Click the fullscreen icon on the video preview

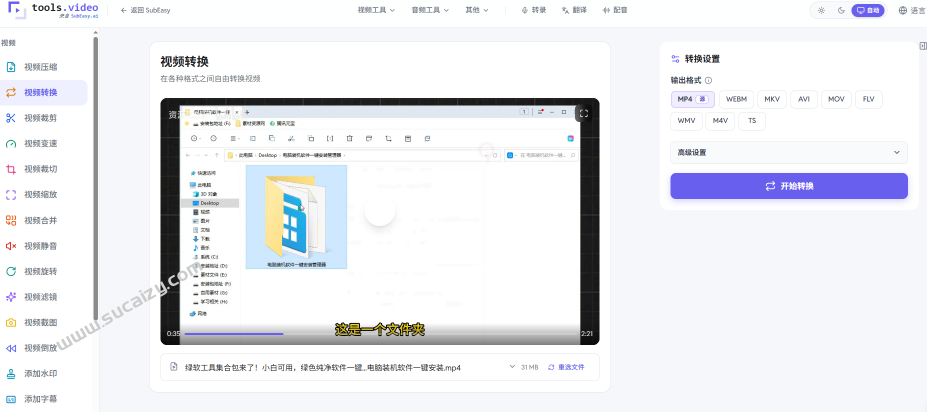[x=584, y=113]
